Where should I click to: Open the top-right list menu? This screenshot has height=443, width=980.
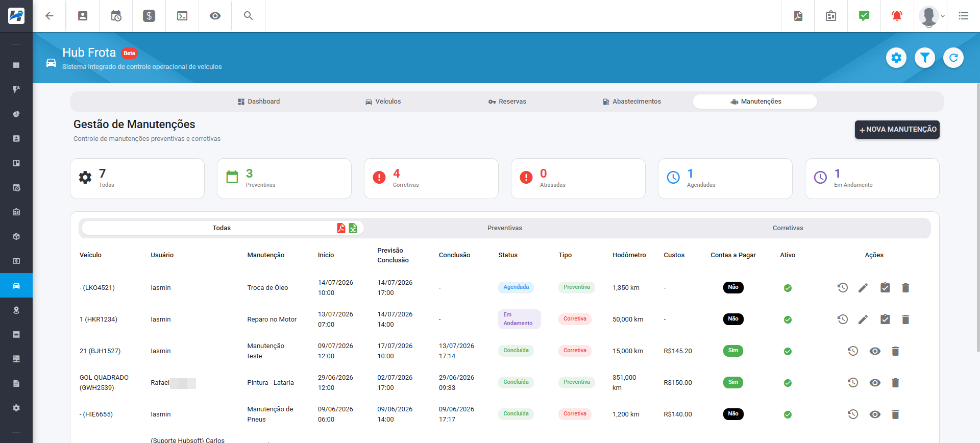click(x=964, y=16)
